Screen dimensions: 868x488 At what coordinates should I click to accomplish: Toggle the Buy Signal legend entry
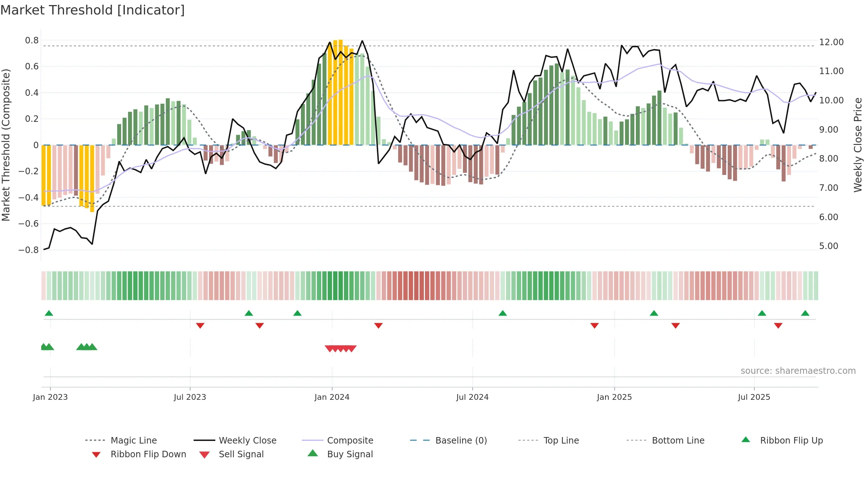340,454
